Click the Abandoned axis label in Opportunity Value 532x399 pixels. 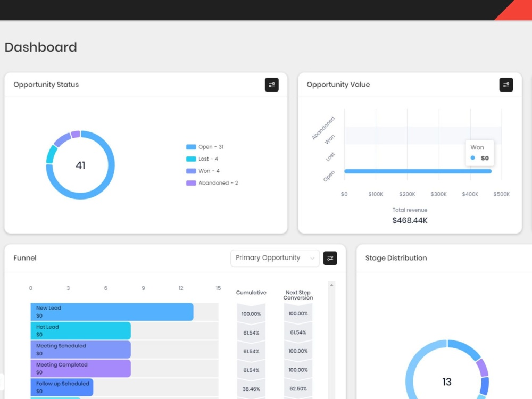323,128
